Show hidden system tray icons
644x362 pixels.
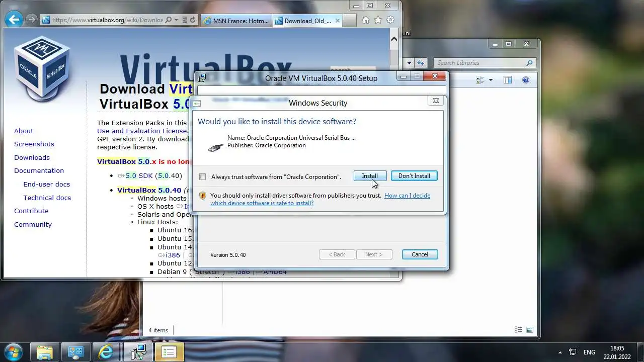point(560,352)
